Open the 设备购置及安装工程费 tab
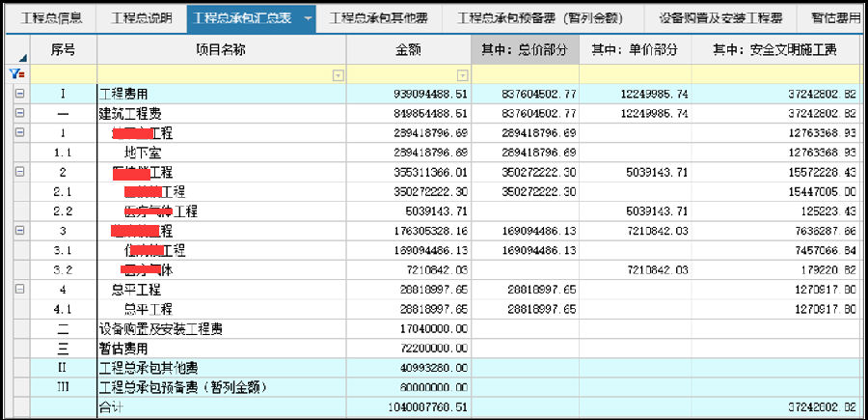Viewport: 868px width, 420px height. (721, 18)
